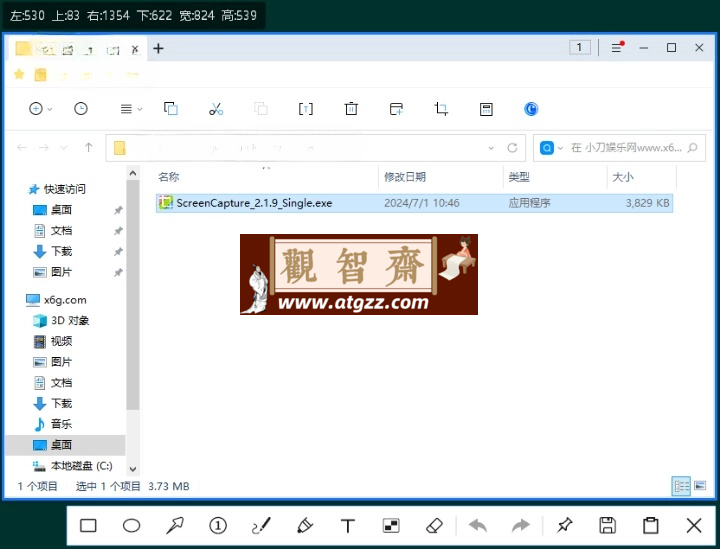Select the arrow drawing tool
720x549 pixels.
(x=174, y=526)
